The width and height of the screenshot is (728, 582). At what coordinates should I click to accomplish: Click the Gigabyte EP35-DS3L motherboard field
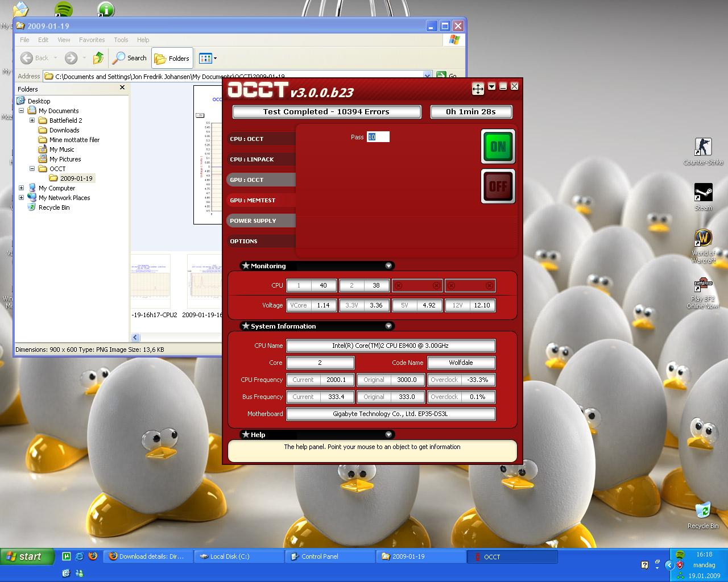391,414
